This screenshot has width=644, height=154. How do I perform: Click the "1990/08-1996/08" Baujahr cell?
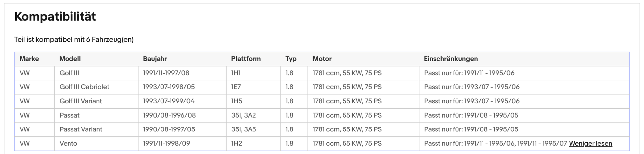(169, 115)
